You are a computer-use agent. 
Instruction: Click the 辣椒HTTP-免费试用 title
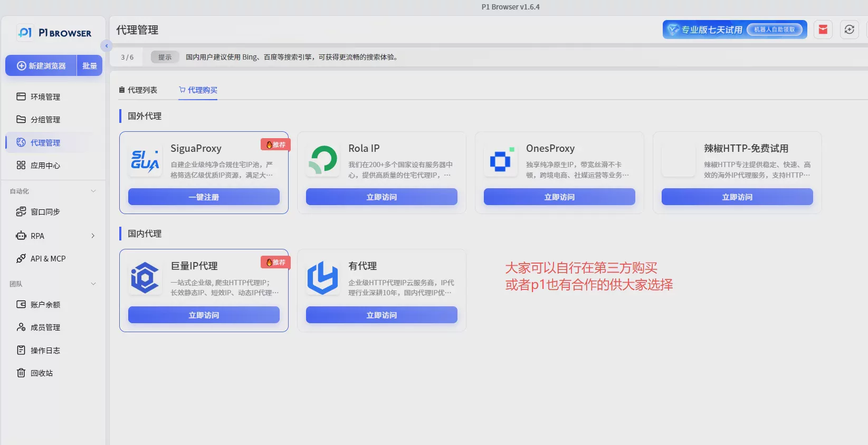[x=746, y=148]
